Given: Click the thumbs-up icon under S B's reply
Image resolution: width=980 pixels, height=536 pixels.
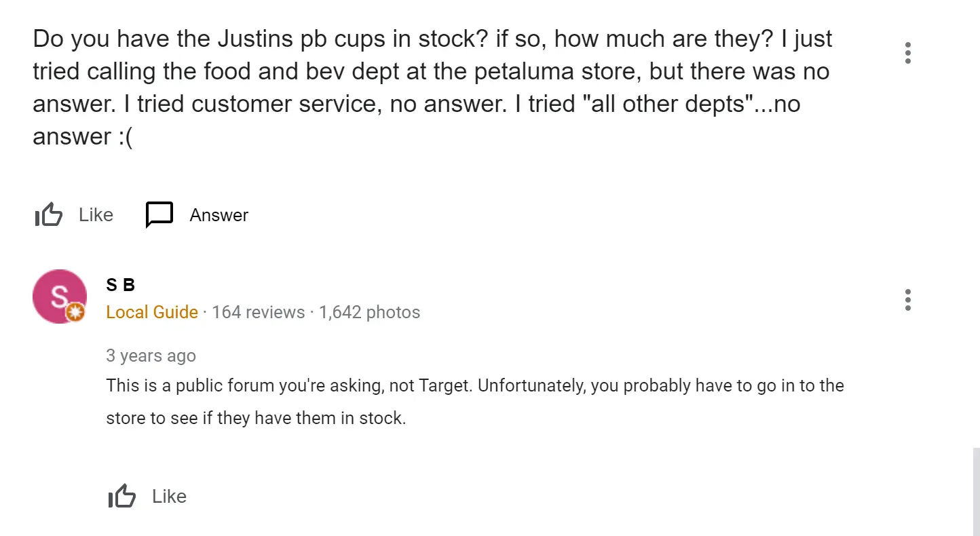Looking at the screenshot, I should coord(121,496).
